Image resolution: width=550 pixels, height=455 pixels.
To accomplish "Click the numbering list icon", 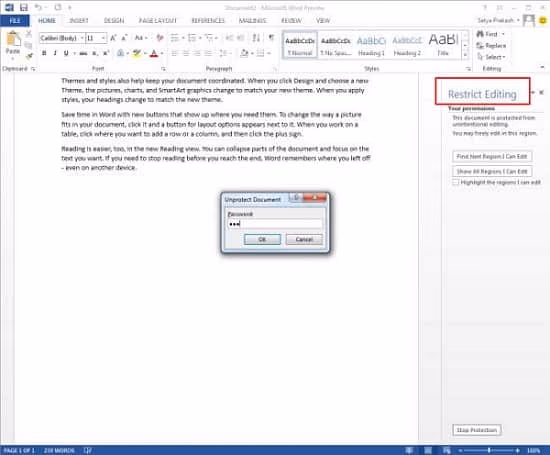I will [x=192, y=38].
